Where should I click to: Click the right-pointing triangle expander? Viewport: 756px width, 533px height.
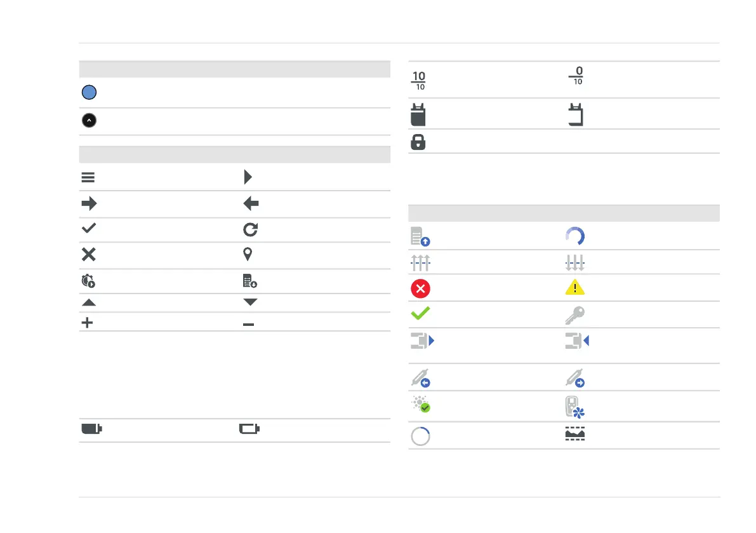click(x=248, y=177)
